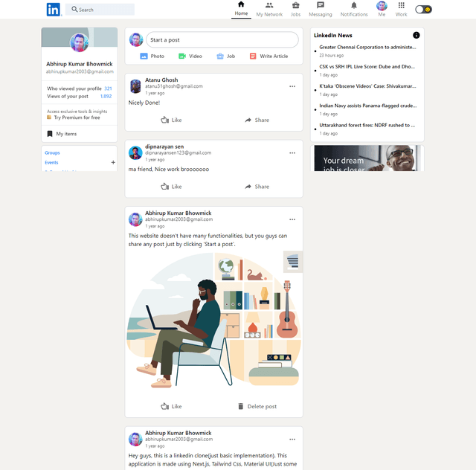Open the illustration image of man with laptop
Screen dimensions: 476x470
(214, 321)
